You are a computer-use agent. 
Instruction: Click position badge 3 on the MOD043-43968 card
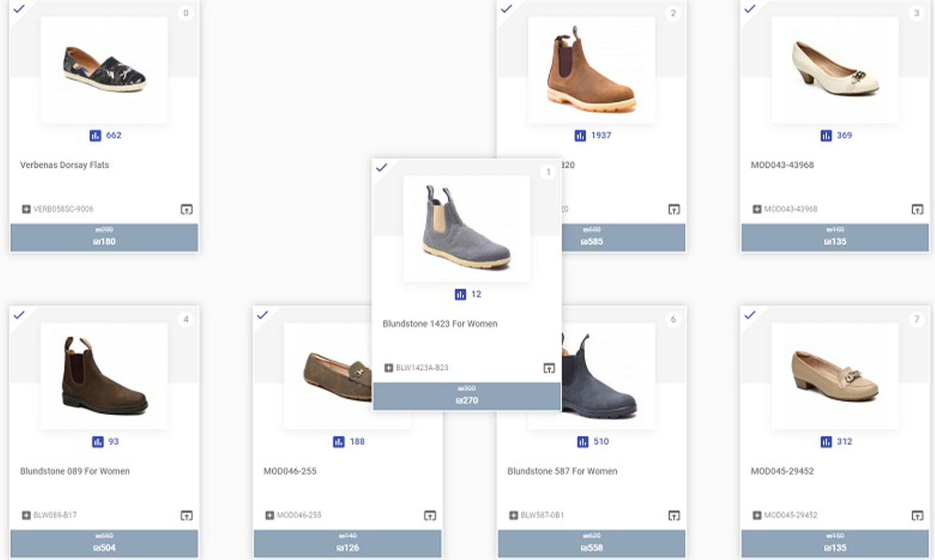(916, 13)
